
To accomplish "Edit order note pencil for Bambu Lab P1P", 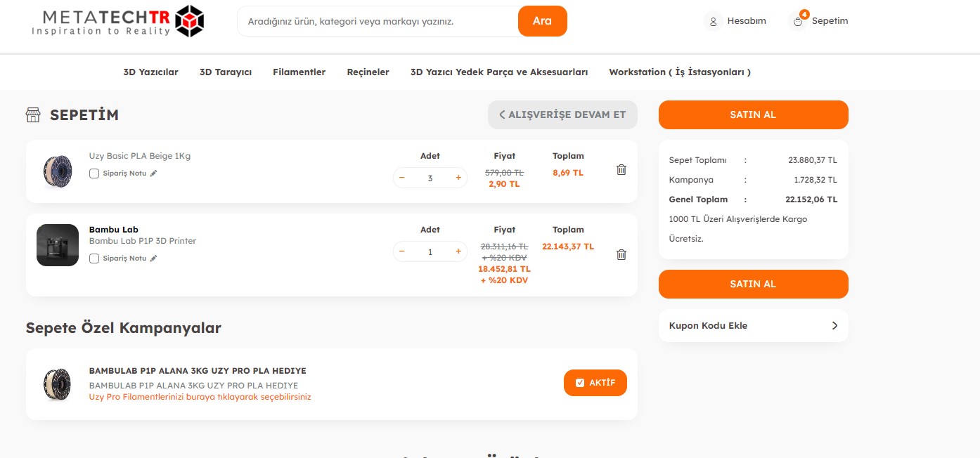I will [x=154, y=259].
